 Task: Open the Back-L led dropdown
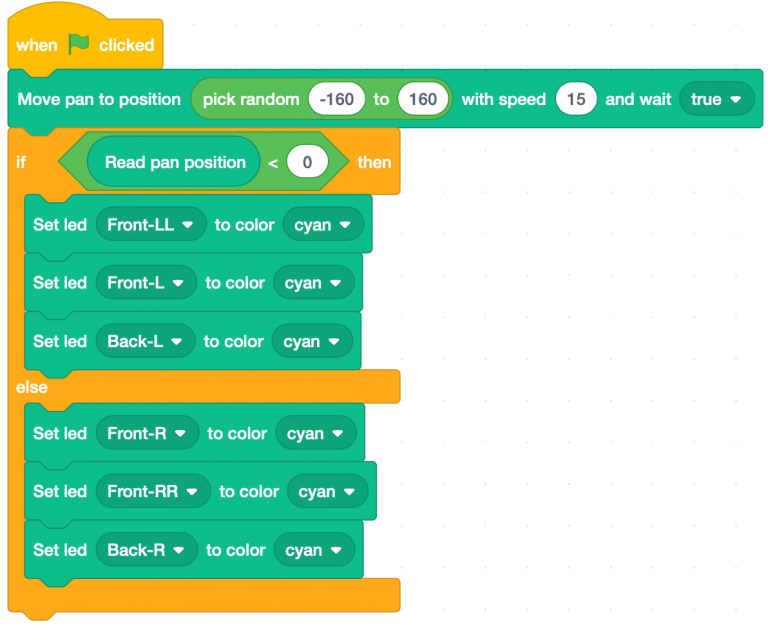[145, 341]
